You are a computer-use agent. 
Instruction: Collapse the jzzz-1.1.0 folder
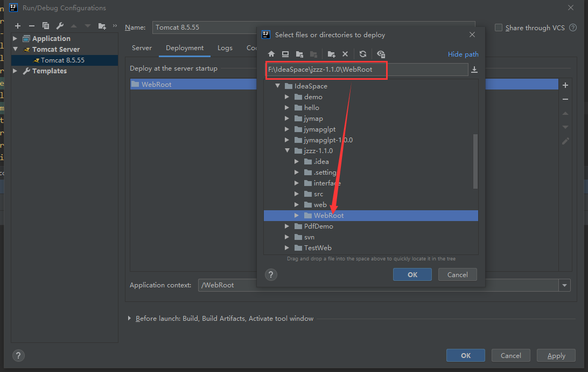(287, 150)
